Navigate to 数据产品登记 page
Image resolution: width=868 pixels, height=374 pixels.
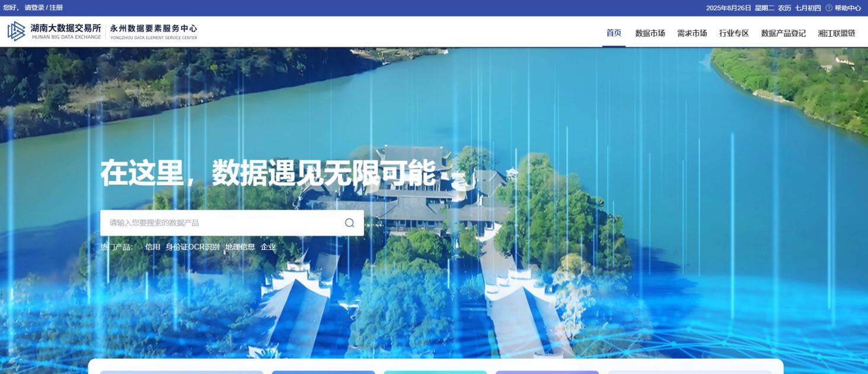(783, 33)
